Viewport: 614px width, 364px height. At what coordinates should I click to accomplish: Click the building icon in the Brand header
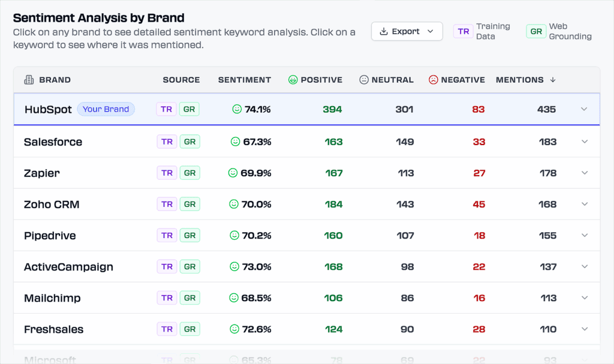click(28, 79)
